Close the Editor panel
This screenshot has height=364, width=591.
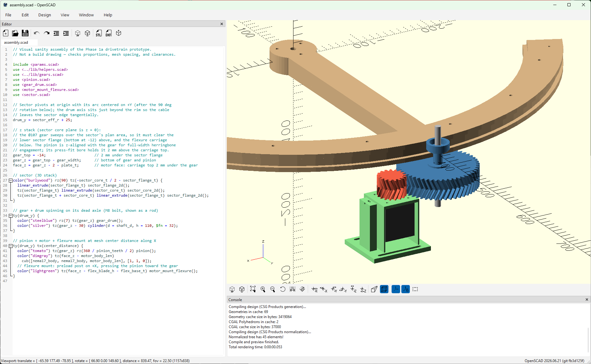(222, 24)
